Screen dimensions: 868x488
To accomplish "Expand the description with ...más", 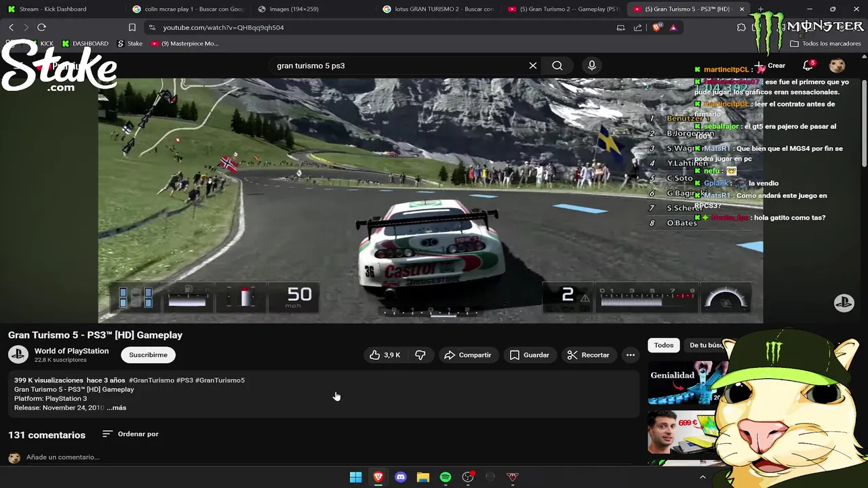I will [x=116, y=408].
